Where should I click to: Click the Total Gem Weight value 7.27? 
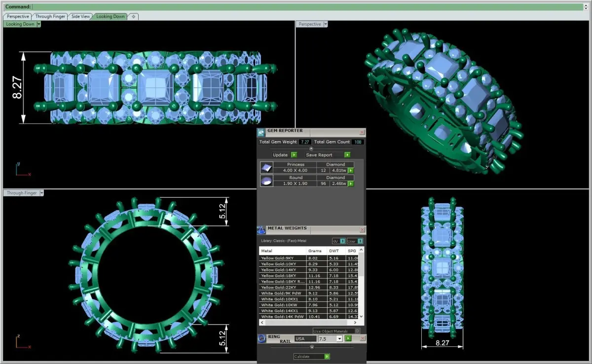pos(305,142)
